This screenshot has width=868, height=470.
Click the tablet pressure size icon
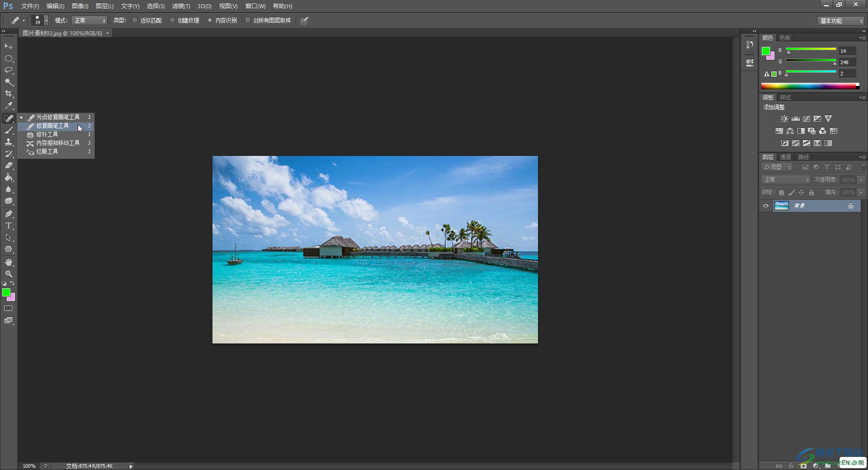(305, 20)
